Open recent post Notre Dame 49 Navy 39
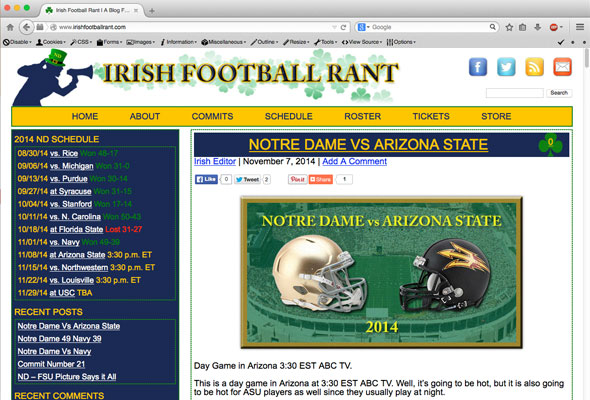The image size is (590, 400). tap(59, 339)
